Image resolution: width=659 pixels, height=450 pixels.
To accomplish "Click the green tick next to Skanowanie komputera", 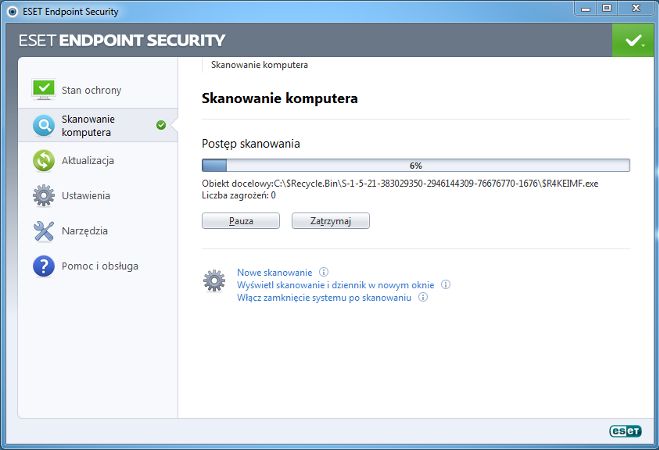I will coord(161,125).
